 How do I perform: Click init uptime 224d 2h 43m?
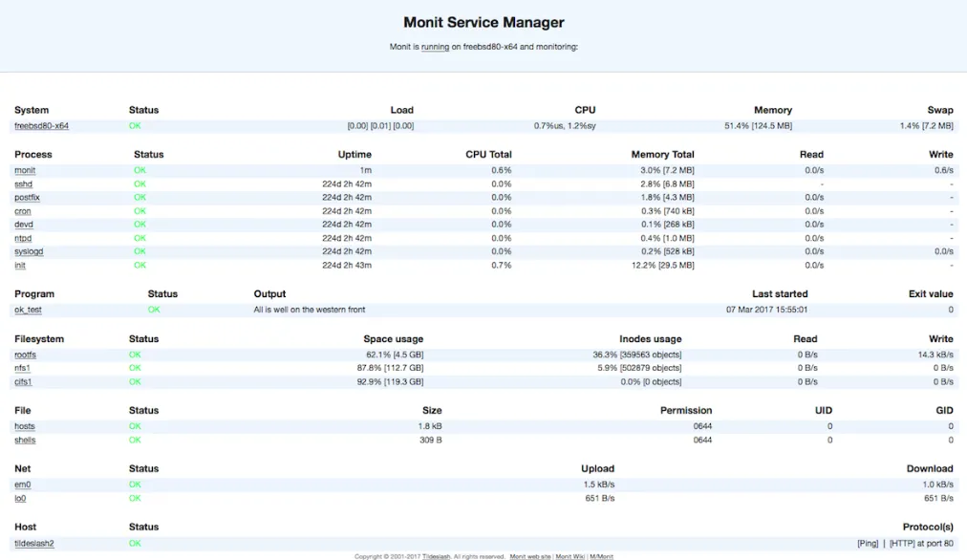coord(347,266)
